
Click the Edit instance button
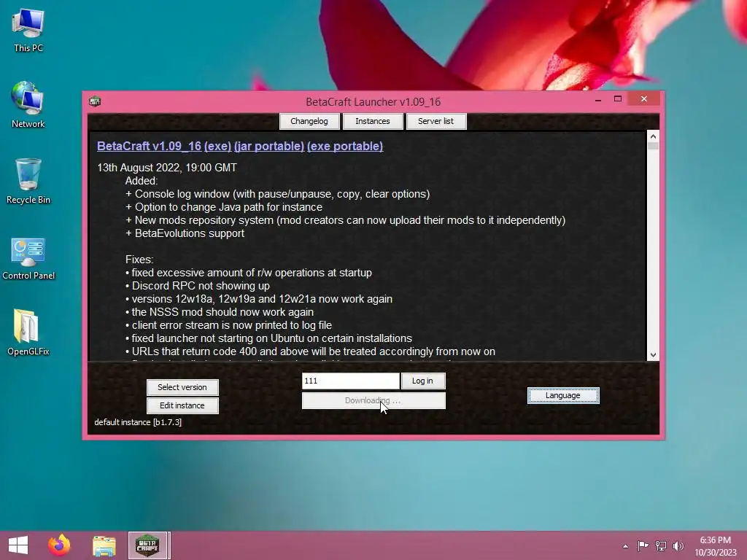(182, 405)
